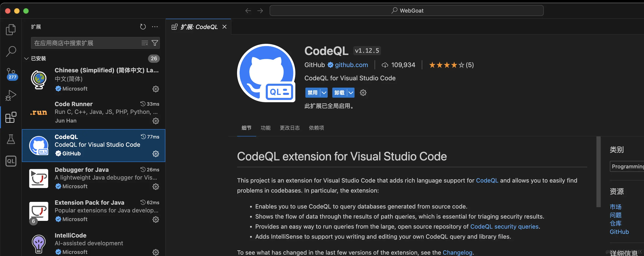
Task: Open the 禁用 disable dropdown arrow
Action: pos(324,93)
